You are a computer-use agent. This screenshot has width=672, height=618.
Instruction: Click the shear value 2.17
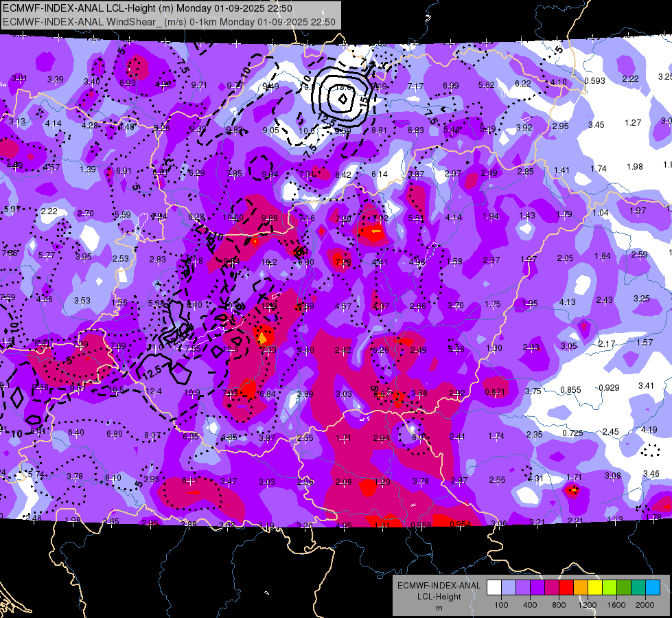click(x=607, y=344)
